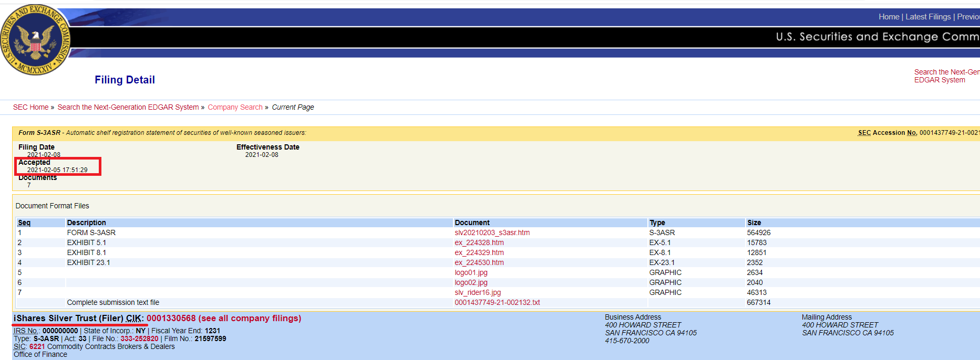Image resolution: width=980 pixels, height=360 pixels.
Task: Click Complete submission text file description
Action: point(113,302)
